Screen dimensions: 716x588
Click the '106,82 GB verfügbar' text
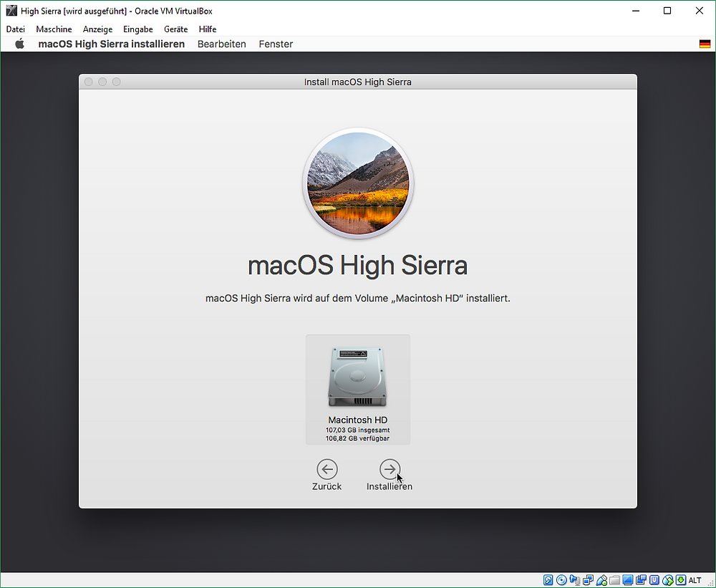point(357,438)
